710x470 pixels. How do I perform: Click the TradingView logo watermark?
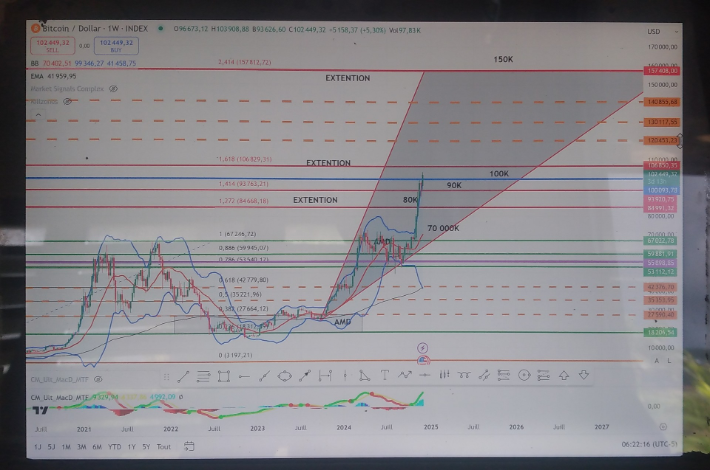click(x=40, y=410)
